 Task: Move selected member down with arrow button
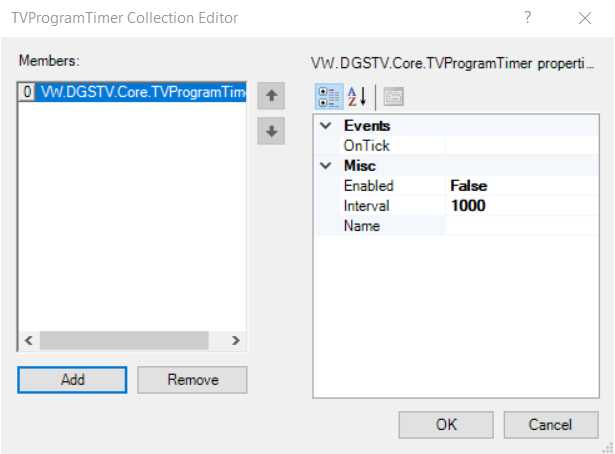point(270,131)
